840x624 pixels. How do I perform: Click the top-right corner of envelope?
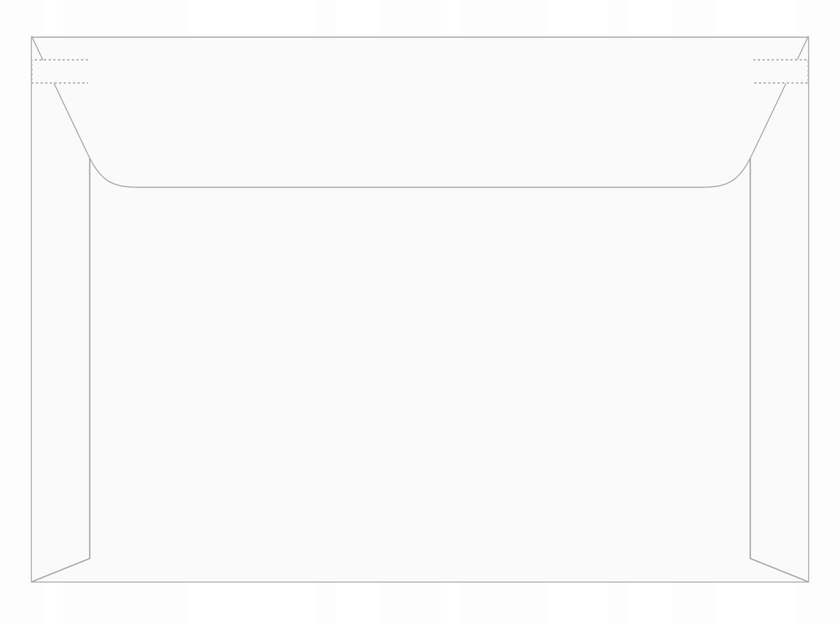click(x=808, y=37)
